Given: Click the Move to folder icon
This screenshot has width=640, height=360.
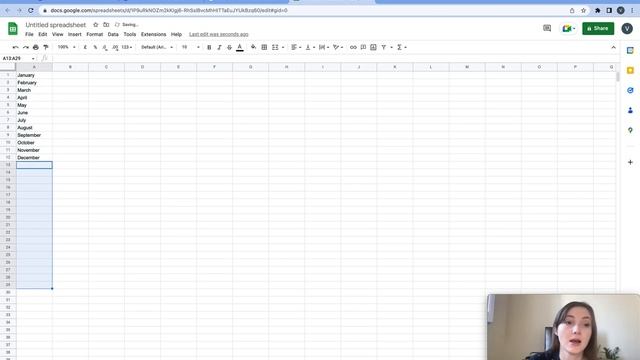Looking at the screenshot, I should coord(106,25).
